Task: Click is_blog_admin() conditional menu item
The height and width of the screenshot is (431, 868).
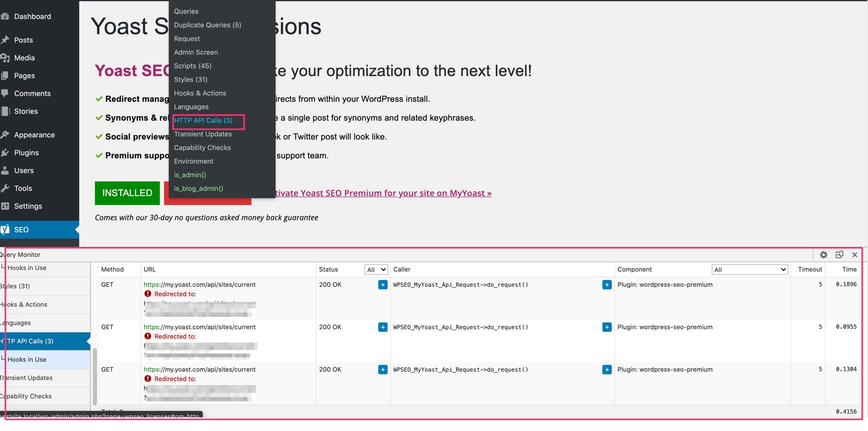Action: pyautogui.click(x=199, y=189)
